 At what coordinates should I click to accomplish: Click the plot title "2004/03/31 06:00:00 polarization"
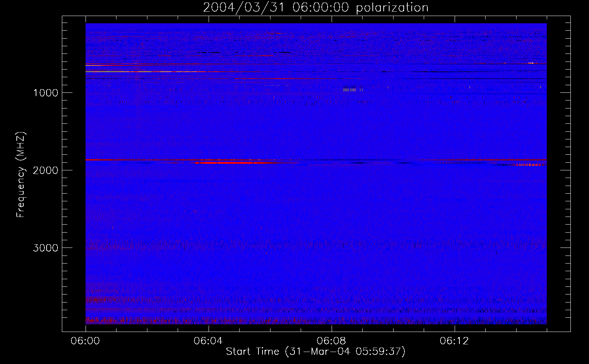[x=316, y=8]
